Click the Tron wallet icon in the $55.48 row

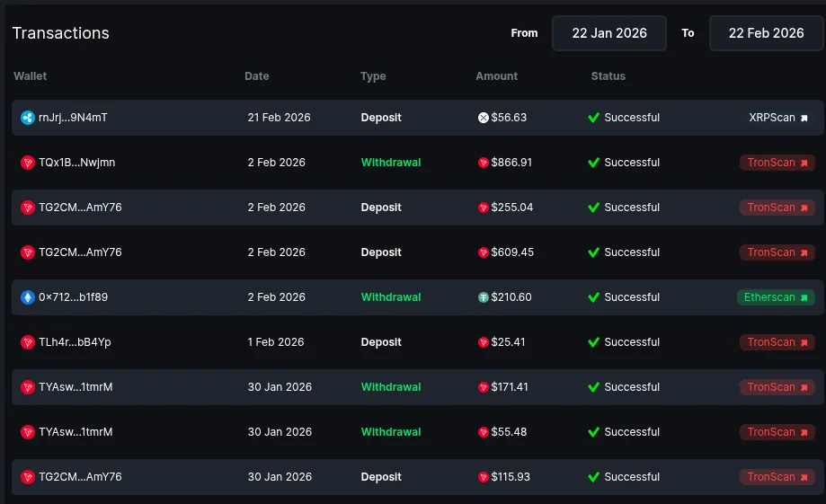click(x=28, y=432)
